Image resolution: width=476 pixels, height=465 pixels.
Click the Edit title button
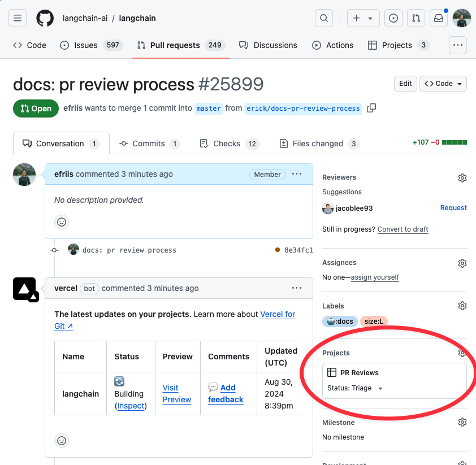pyautogui.click(x=405, y=84)
